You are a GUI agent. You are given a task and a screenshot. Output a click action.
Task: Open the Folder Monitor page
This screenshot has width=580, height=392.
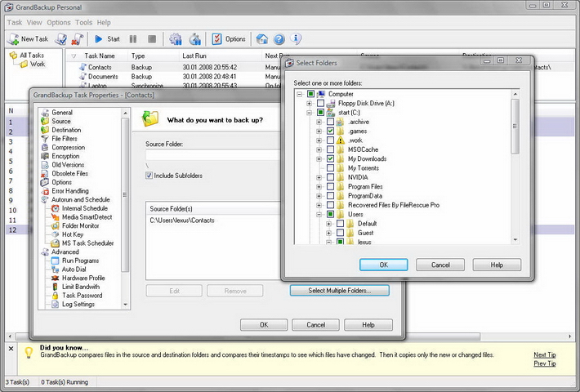pos(80,225)
